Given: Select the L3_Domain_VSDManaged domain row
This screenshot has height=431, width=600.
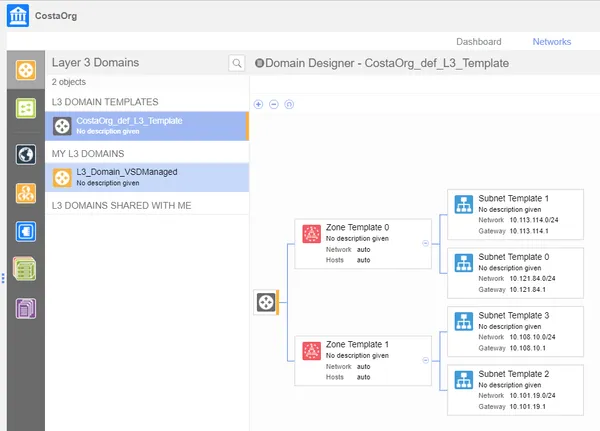Looking at the screenshot, I should click(x=147, y=178).
